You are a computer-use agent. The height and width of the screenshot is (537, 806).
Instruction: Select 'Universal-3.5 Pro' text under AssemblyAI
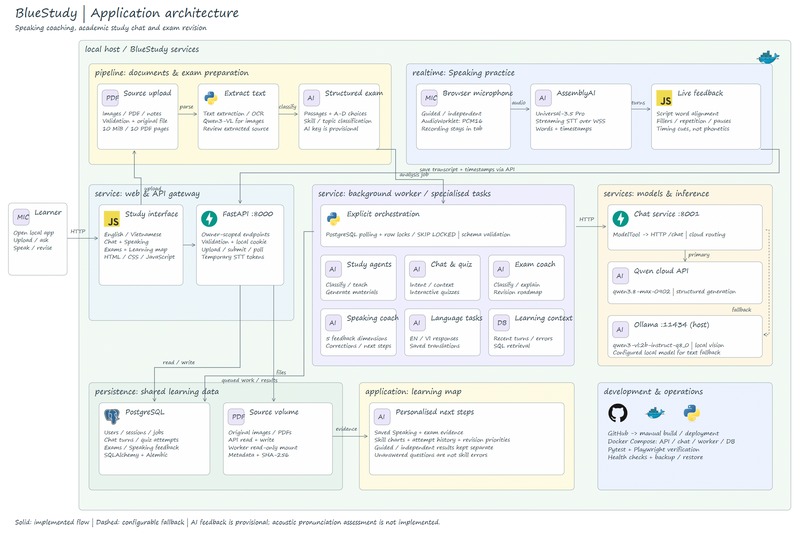pyautogui.click(x=559, y=114)
